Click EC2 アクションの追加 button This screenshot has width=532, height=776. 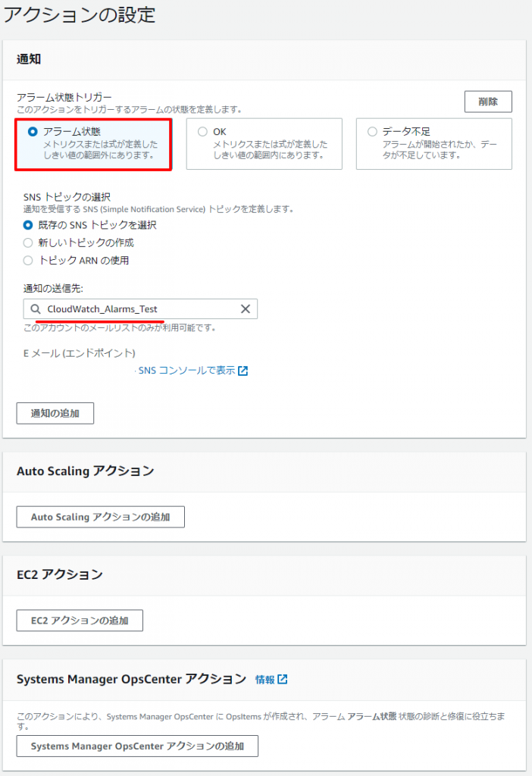point(80,621)
